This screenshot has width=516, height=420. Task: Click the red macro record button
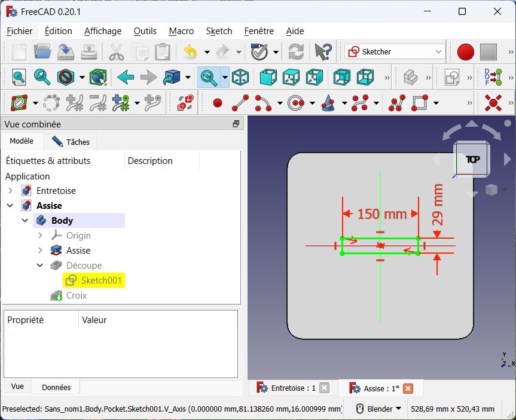pos(465,52)
